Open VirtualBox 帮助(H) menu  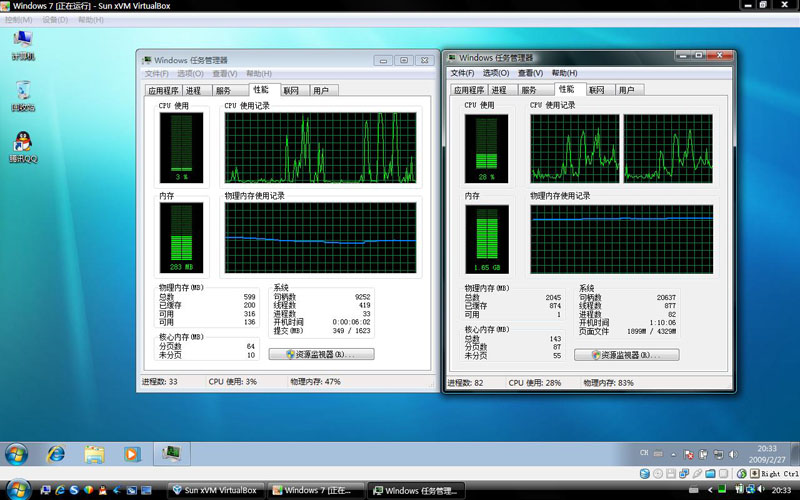click(x=91, y=20)
